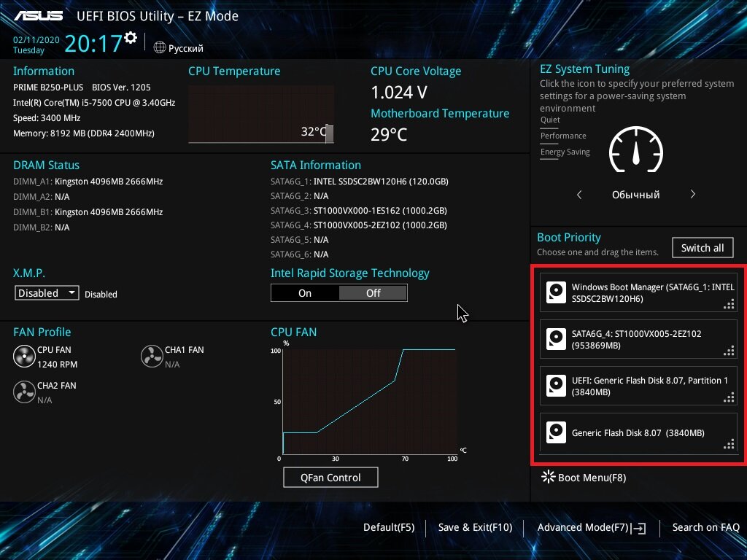Viewport: 747px width, 560px height.
Task: Click the SATA6G_4 ST1000VX005 disk icon
Action: pyautogui.click(x=556, y=339)
